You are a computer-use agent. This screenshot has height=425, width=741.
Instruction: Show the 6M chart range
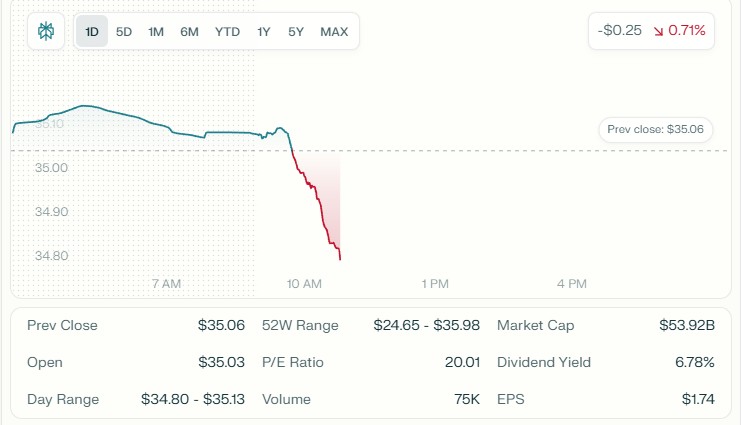(x=189, y=31)
